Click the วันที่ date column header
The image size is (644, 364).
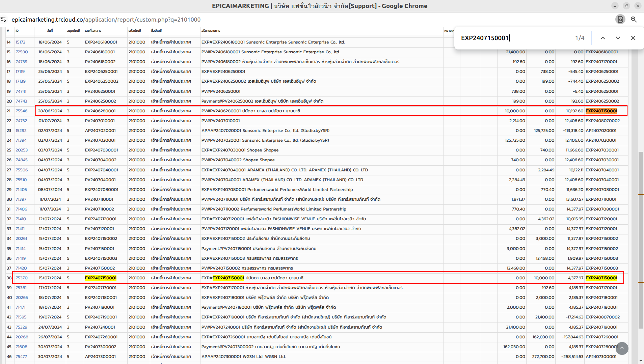(x=50, y=31)
